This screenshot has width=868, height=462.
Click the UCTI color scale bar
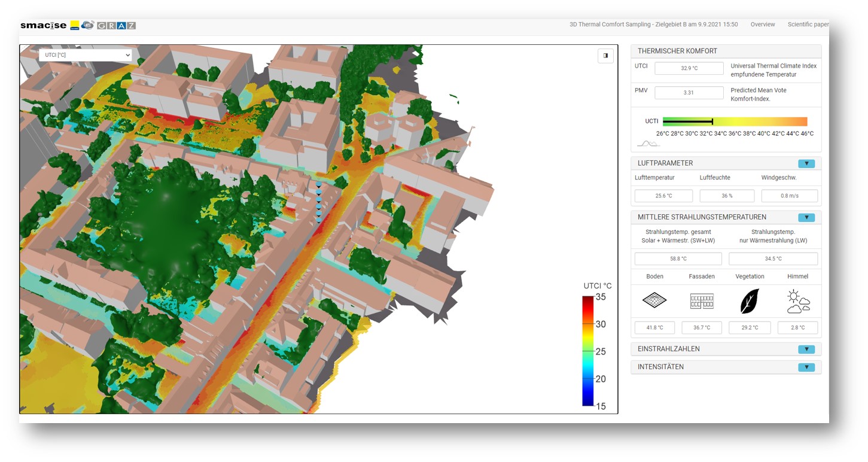(735, 121)
